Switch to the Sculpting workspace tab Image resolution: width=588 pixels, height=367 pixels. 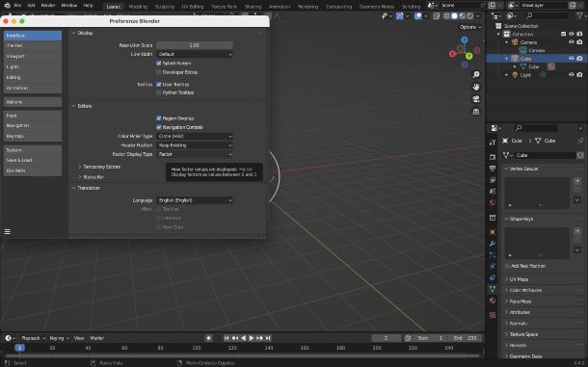click(x=165, y=7)
